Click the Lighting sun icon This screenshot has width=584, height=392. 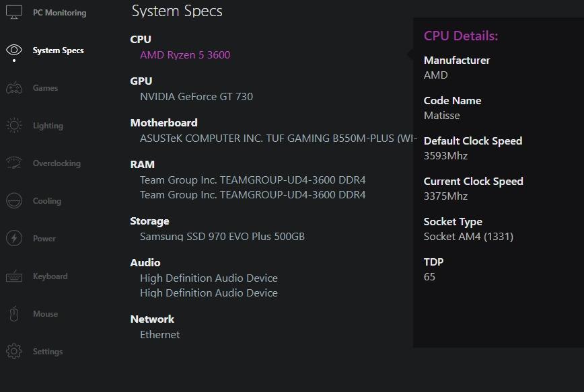point(14,126)
